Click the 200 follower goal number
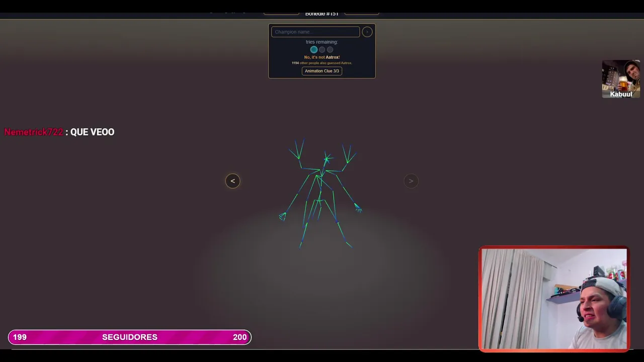644x362 pixels. tap(240, 337)
